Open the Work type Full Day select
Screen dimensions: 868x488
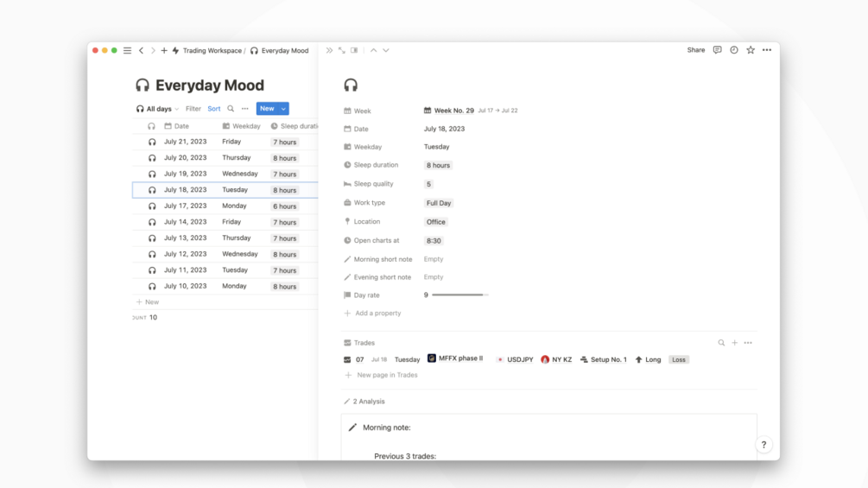[439, 203]
